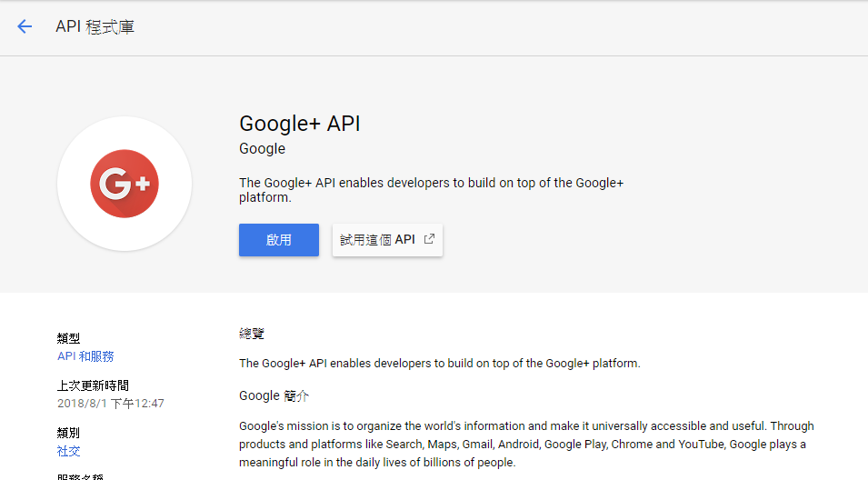Screen dimensions: 868x480
Task: Click the 類別 label in sidebar
Action: [69, 433]
